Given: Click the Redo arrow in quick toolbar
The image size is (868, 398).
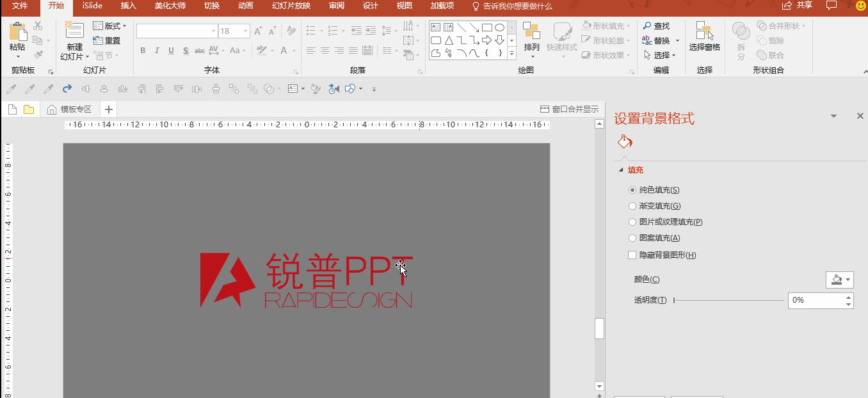Looking at the screenshot, I should 67,89.
